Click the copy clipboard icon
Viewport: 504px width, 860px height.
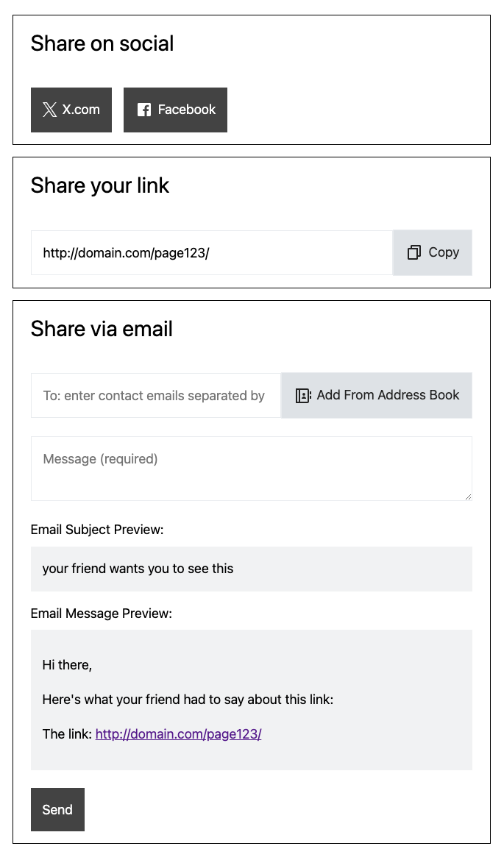point(414,252)
